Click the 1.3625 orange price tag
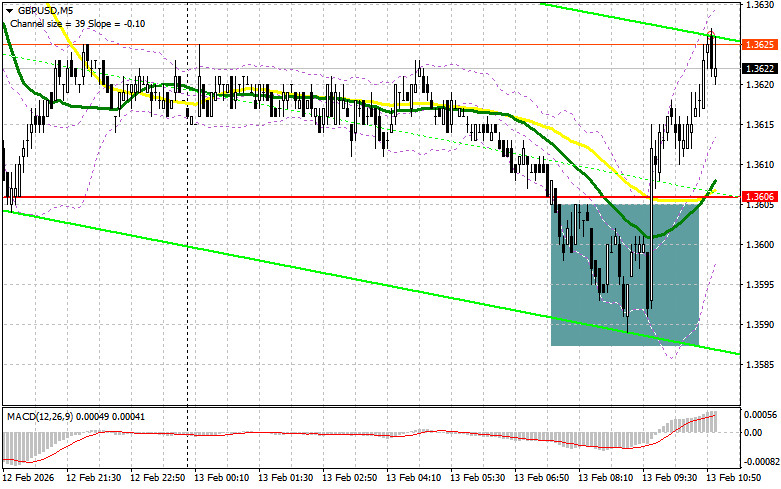The width and height of the screenshot is (781, 489). [x=759, y=45]
